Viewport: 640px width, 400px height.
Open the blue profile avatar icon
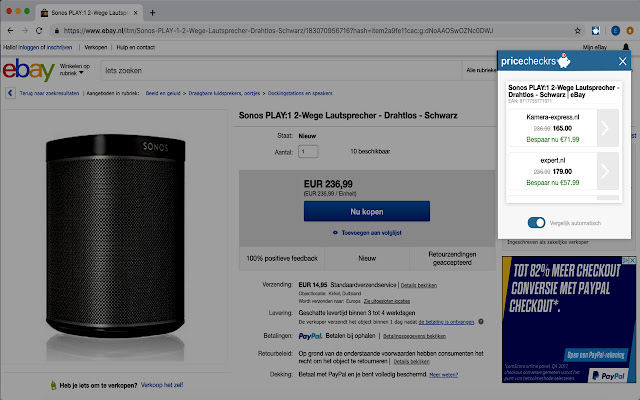pyautogui.click(x=616, y=31)
